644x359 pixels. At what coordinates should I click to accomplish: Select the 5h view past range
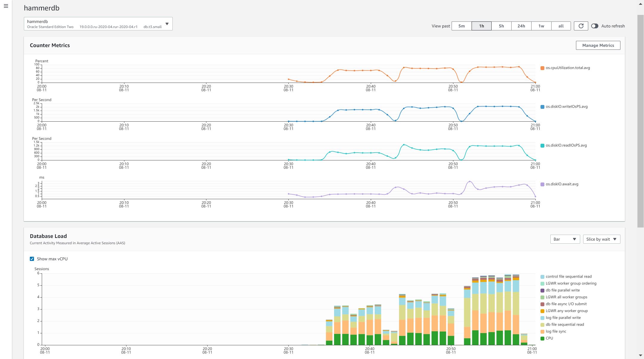[x=501, y=26]
